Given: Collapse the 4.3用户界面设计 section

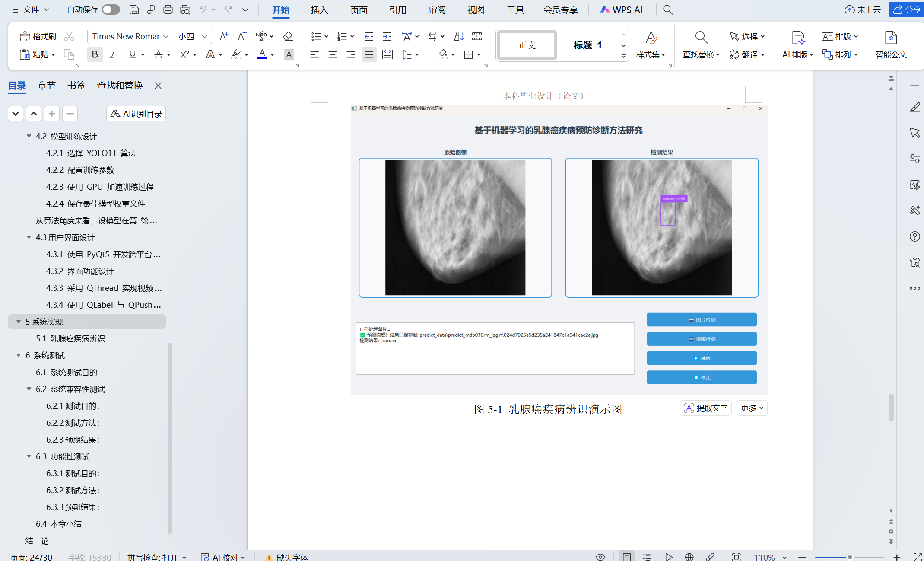Looking at the screenshot, I should [29, 237].
